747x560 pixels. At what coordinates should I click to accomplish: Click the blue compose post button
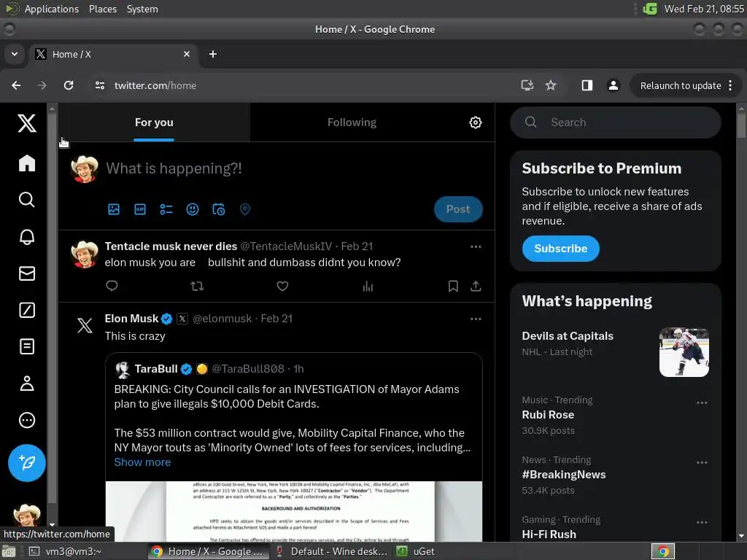27,463
